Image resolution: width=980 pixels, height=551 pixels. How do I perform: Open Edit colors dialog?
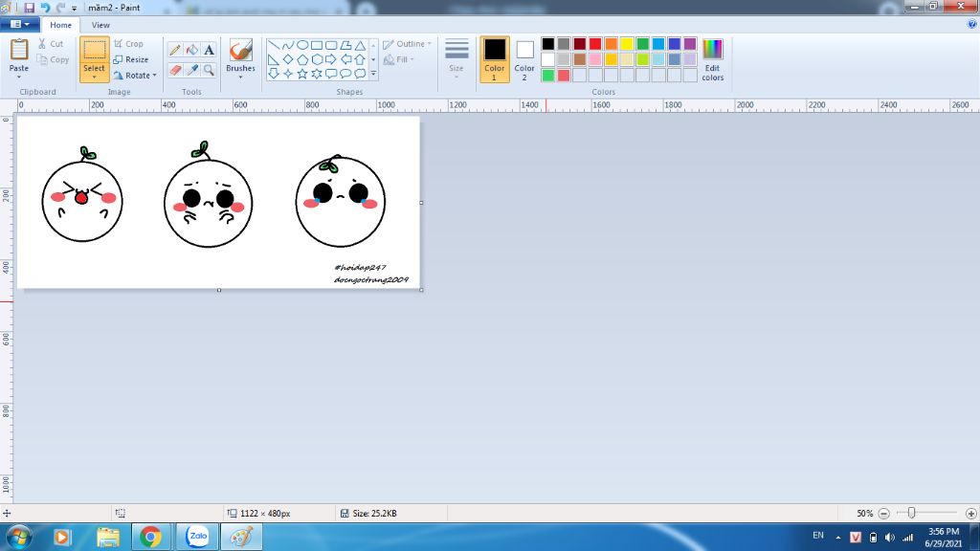point(712,59)
